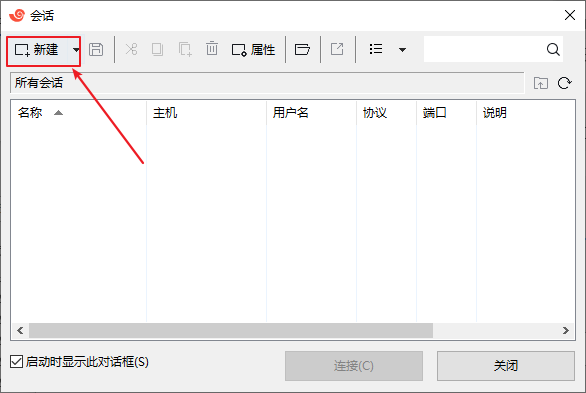Click the horizontal scrollbar left arrow
Screen dimensions: 586x393
(x=20, y=331)
